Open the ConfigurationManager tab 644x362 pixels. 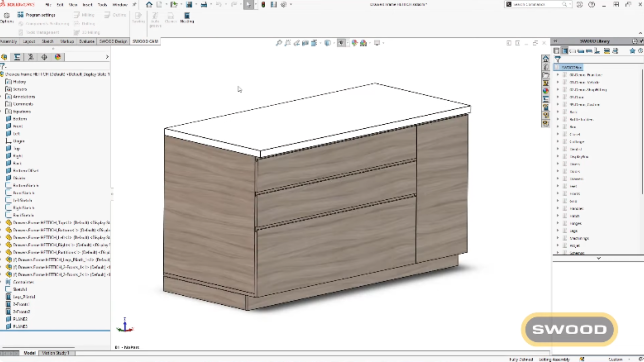(31, 57)
